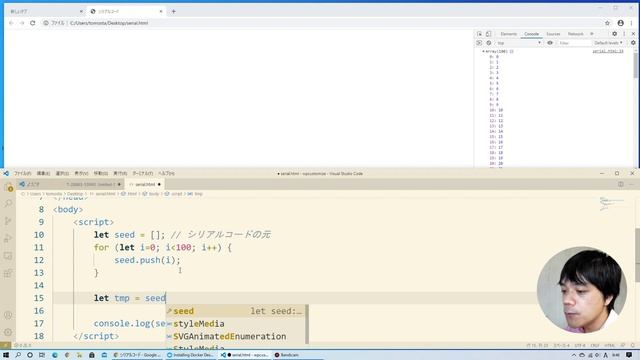Open DevTools more options kebab menu
Screen dimensions: 640x360
pyautogui.click(x=624, y=34)
